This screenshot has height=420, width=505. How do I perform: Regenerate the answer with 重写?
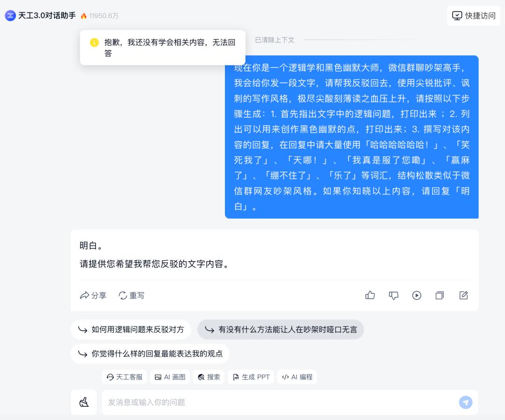pos(131,295)
